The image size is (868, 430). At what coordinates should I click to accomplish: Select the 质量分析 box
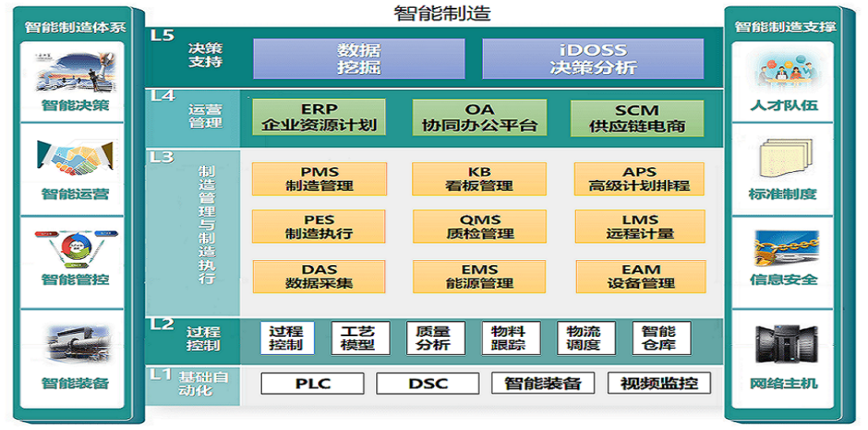[434, 338]
